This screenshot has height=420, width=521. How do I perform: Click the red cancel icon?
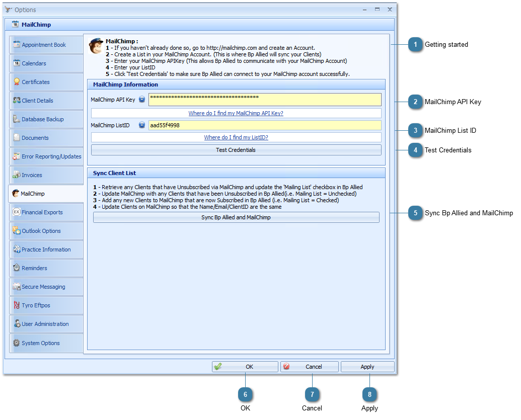click(286, 366)
